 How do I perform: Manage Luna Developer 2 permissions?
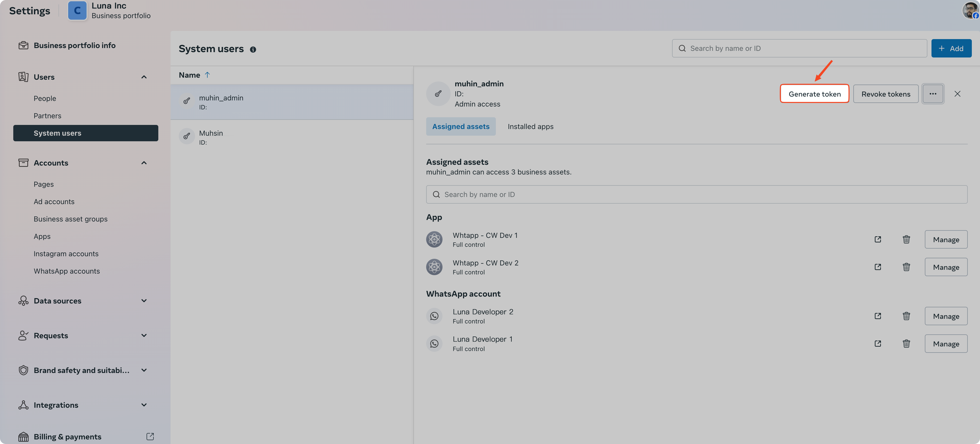pos(946,316)
